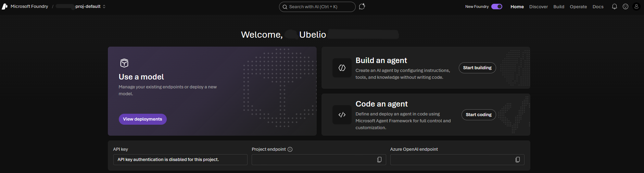This screenshot has height=173, width=644.
Task: Click the Build an agent icon tile
Action: pyautogui.click(x=342, y=68)
